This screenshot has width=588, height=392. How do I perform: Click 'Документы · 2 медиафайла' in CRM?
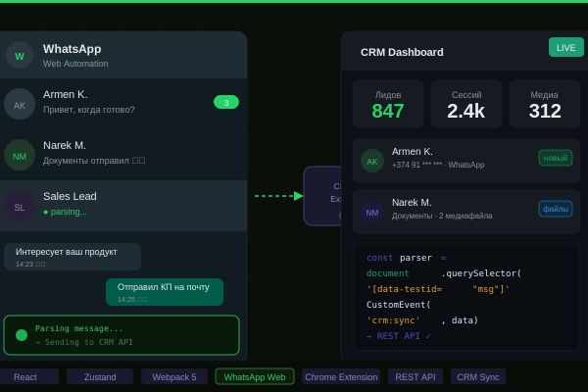coord(442,216)
